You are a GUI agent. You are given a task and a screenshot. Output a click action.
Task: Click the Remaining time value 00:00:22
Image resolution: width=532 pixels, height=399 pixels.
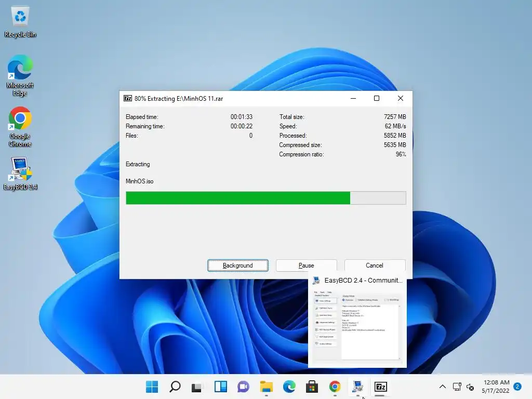pyautogui.click(x=242, y=126)
